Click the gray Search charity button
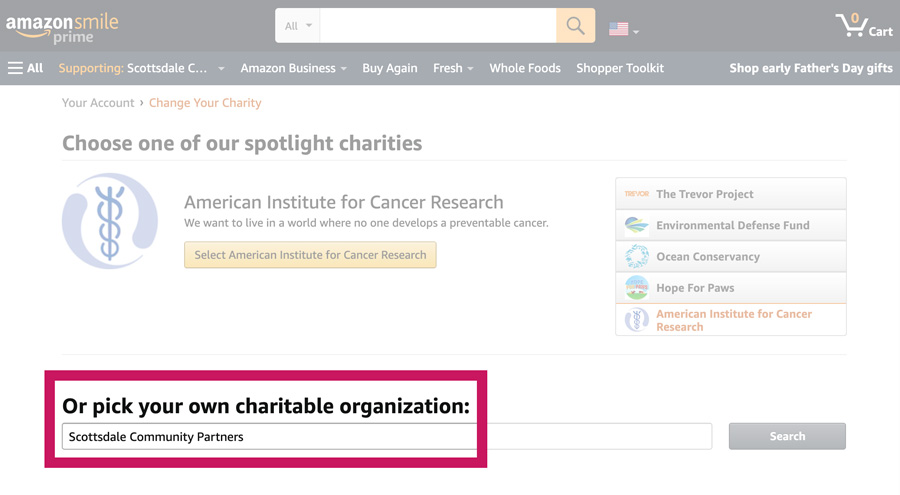Viewport: 900px width, 495px height. (x=787, y=436)
